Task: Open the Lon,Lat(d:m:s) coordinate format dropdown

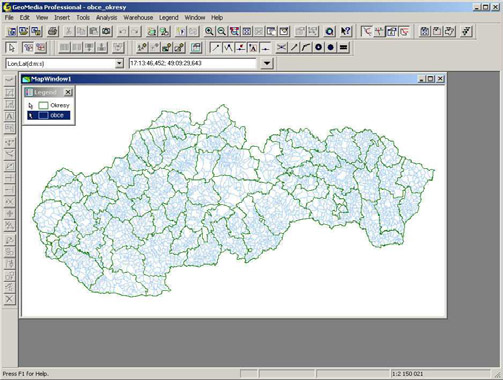Action: click(x=119, y=63)
